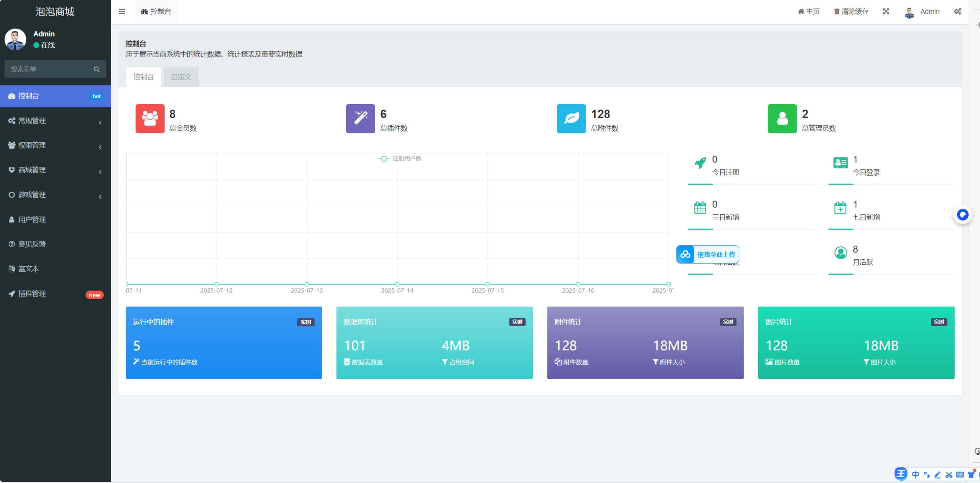The image size is (980, 483).
Task: Click the new badge on 插件管理
Action: coord(95,295)
